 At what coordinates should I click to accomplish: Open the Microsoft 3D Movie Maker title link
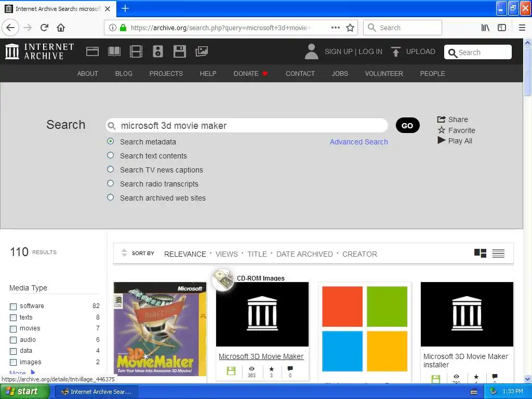click(261, 356)
